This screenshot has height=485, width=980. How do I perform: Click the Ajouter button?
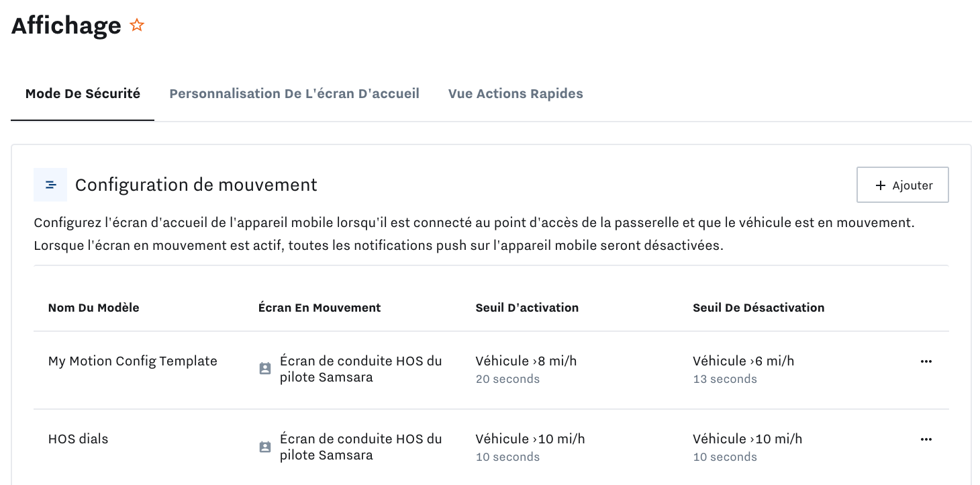tap(902, 185)
